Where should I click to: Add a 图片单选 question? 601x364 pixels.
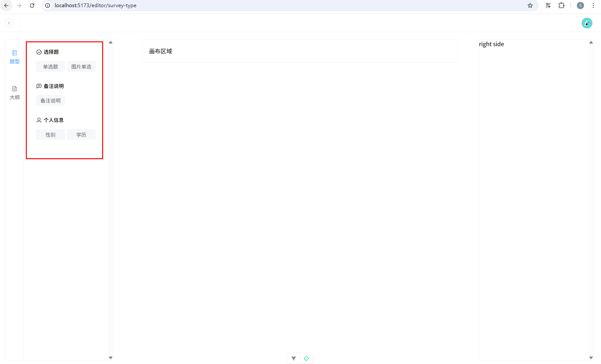81,66
